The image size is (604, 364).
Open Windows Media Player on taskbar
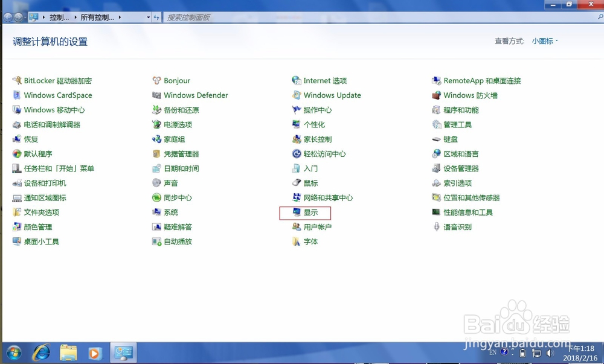(x=94, y=353)
